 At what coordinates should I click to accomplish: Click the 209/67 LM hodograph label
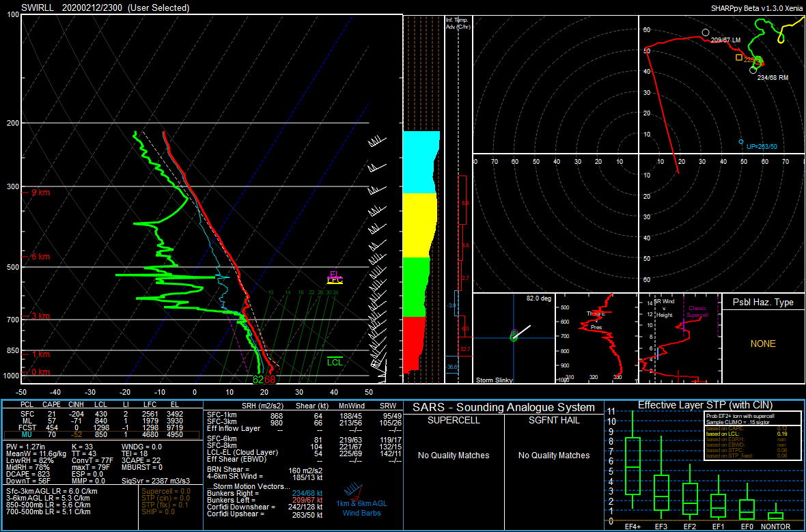[726, 40]
